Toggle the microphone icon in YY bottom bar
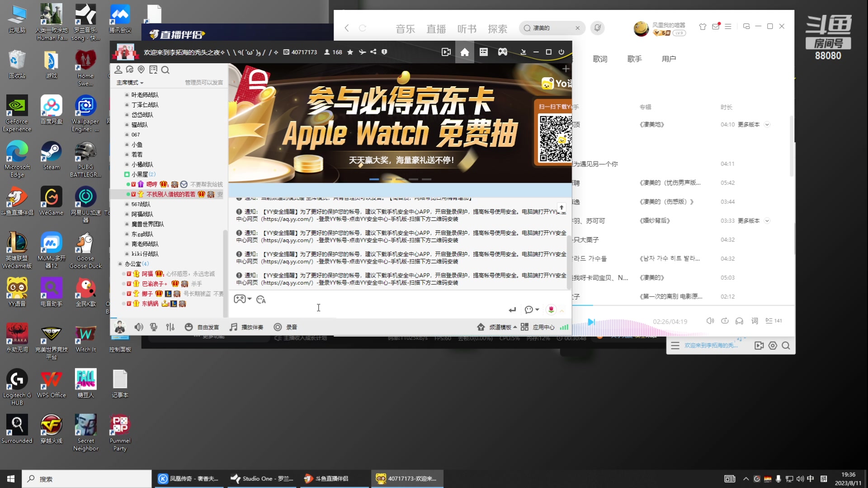868x488 pixels. pos(154,327)
